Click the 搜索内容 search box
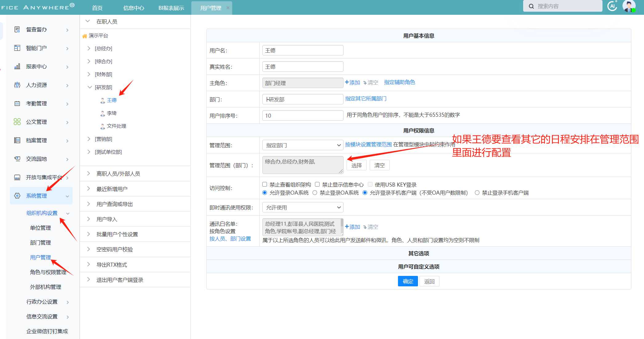644x339 pixels. click(563, 6)
